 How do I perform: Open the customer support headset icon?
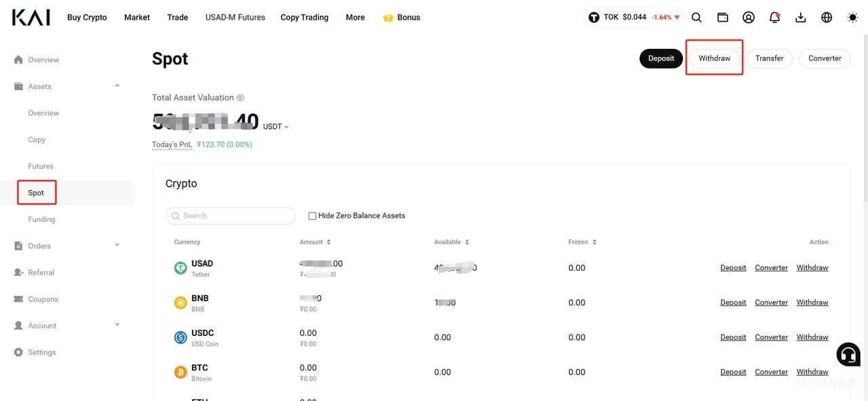coord(848,354)
